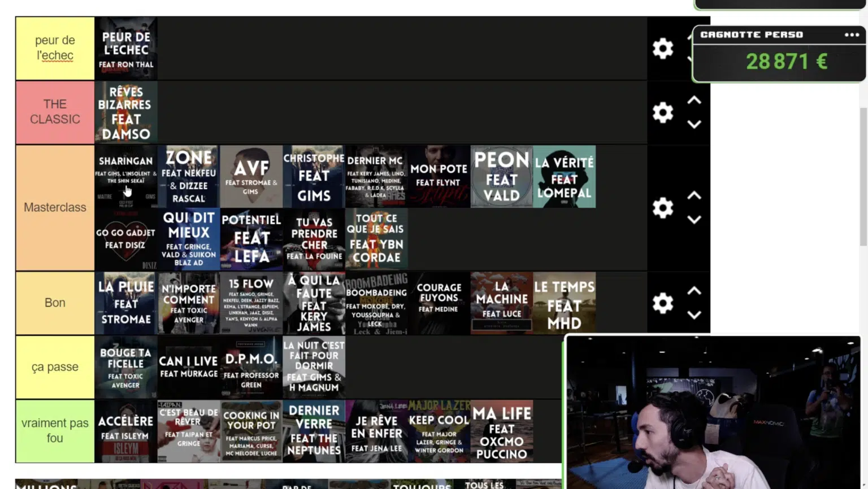
Task: Move THE CLASSIC tier up with arrow
Action: click(694, 101)
